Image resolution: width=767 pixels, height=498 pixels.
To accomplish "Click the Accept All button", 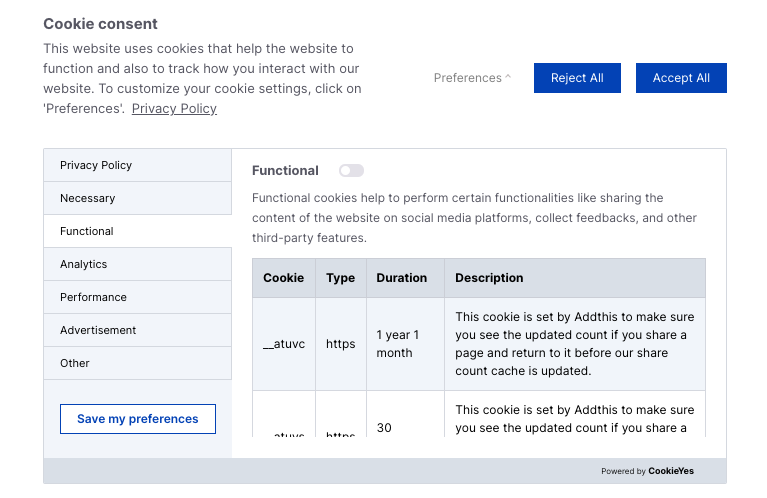I will 681,78.
